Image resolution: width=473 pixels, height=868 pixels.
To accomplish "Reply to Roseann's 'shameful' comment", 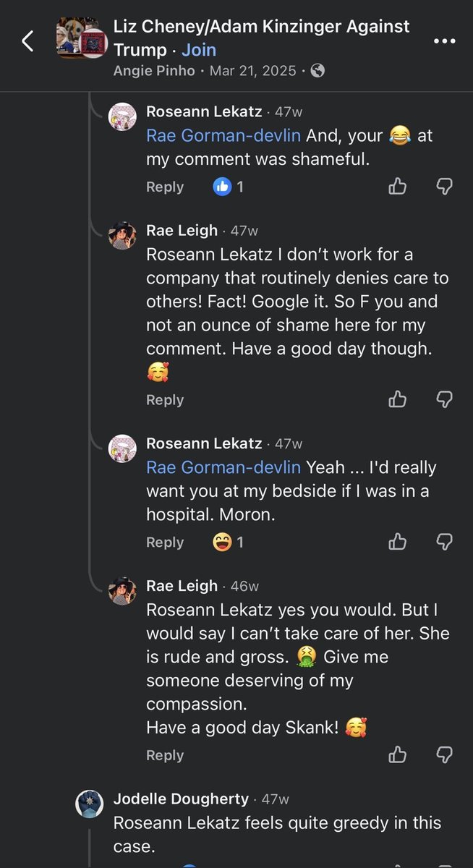I will (x=165, y=187).
